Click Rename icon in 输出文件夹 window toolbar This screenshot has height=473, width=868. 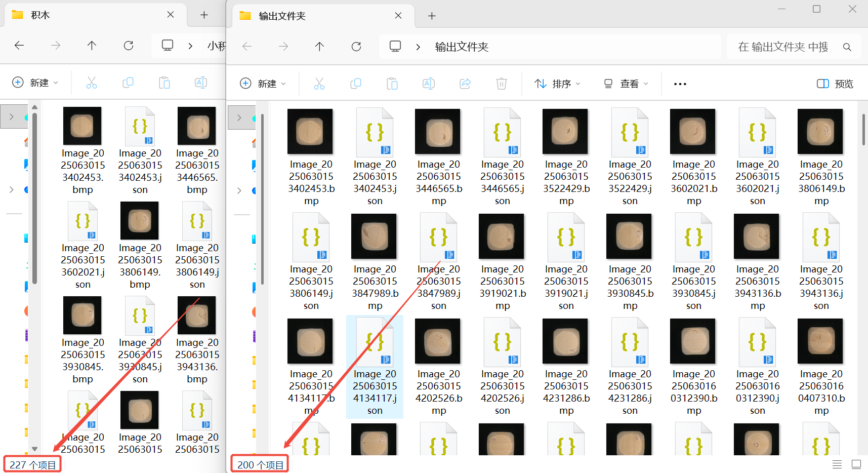[x=429, y=84]
